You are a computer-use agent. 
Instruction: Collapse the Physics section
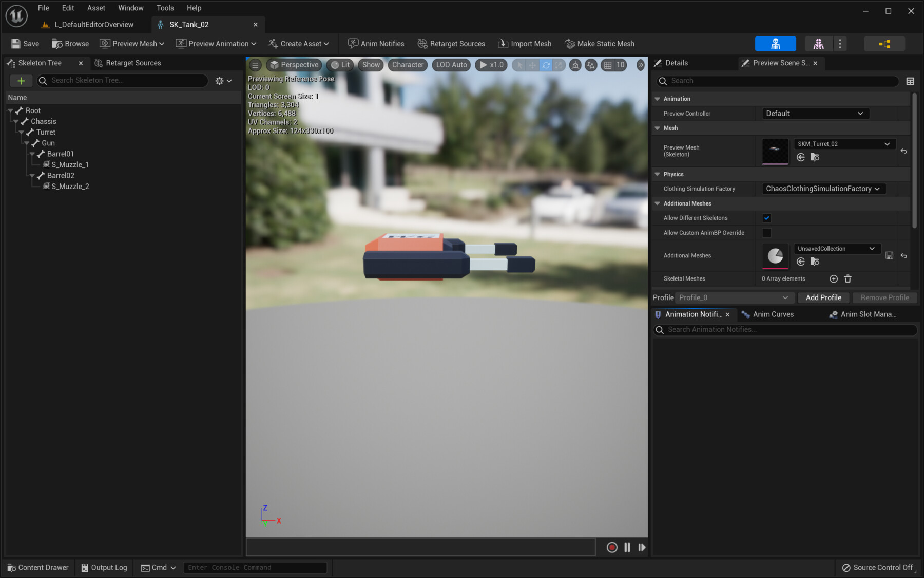[658, 175]
